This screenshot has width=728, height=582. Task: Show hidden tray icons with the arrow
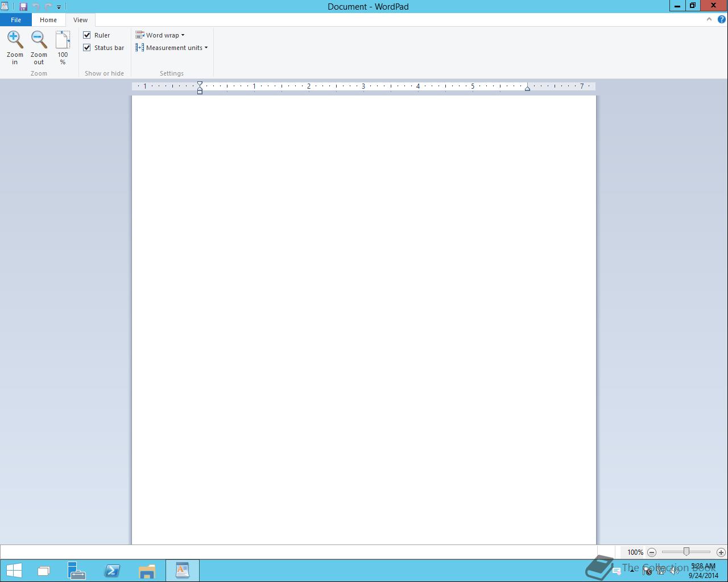(632, 571)
